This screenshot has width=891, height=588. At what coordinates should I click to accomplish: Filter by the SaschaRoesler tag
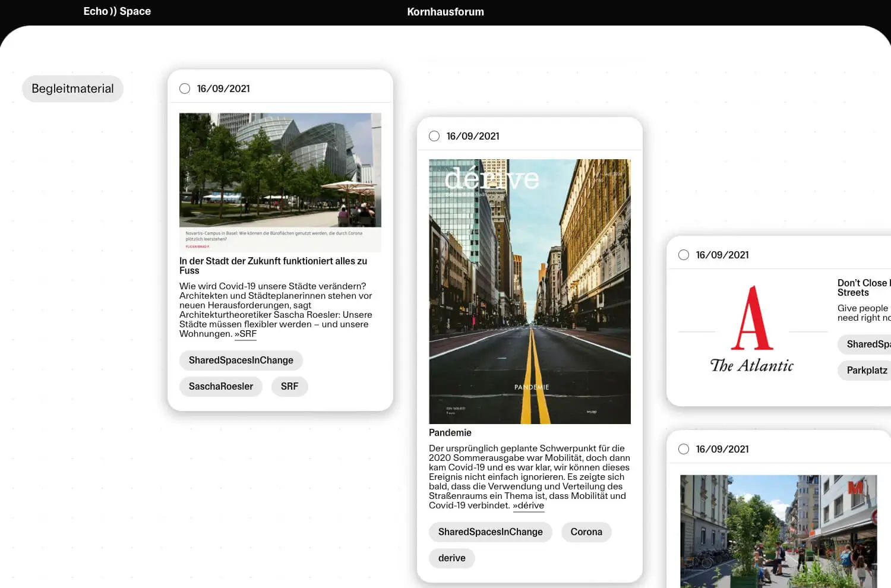click(x=220, y=386)
